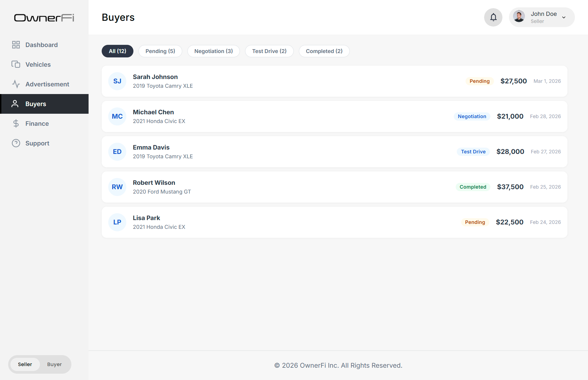Click the Feb 24, 2026 date

tap(545, 222)
